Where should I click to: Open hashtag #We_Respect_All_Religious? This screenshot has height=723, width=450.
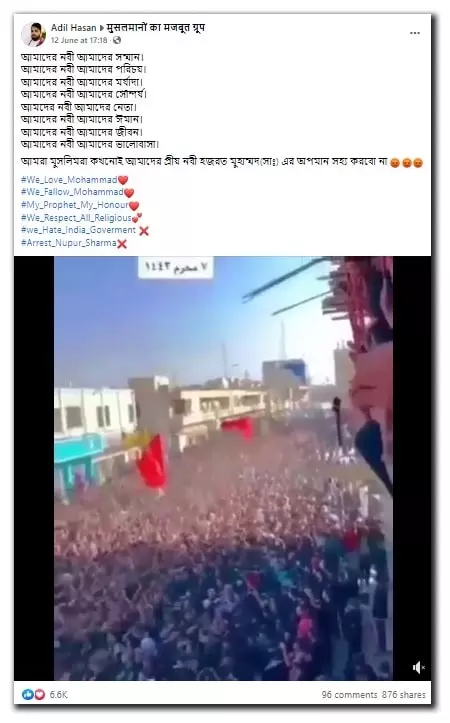[x=76, y=218]
